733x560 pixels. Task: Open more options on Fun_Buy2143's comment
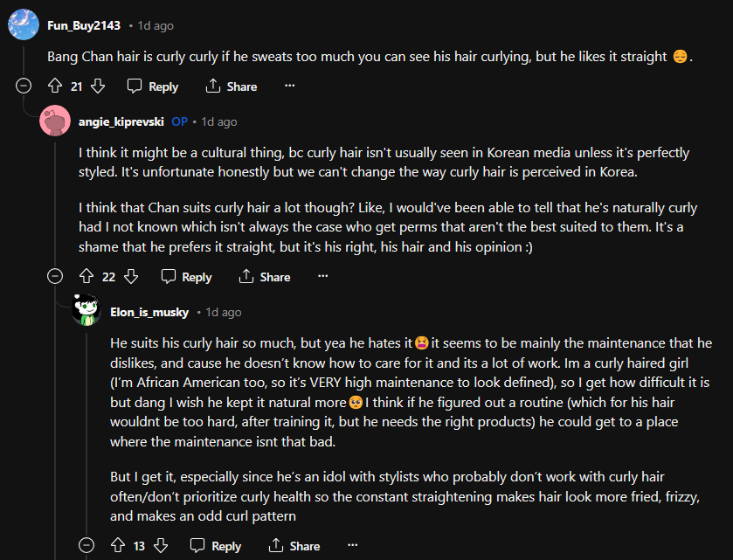tap(290, 86)
